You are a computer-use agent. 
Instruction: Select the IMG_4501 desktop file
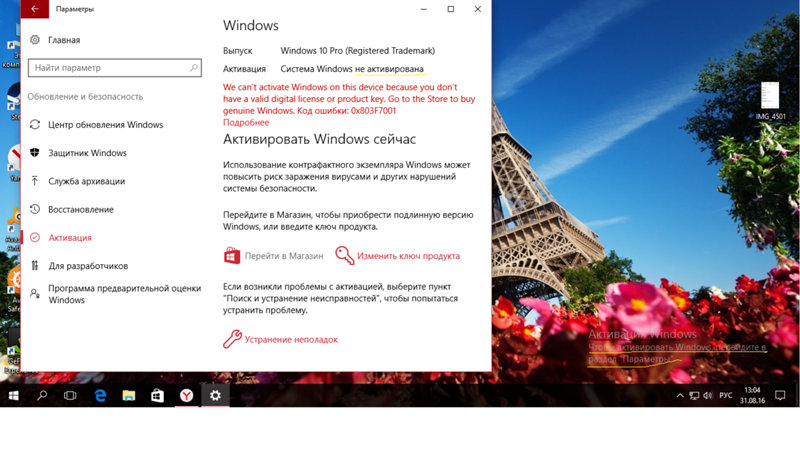(770, 101)
